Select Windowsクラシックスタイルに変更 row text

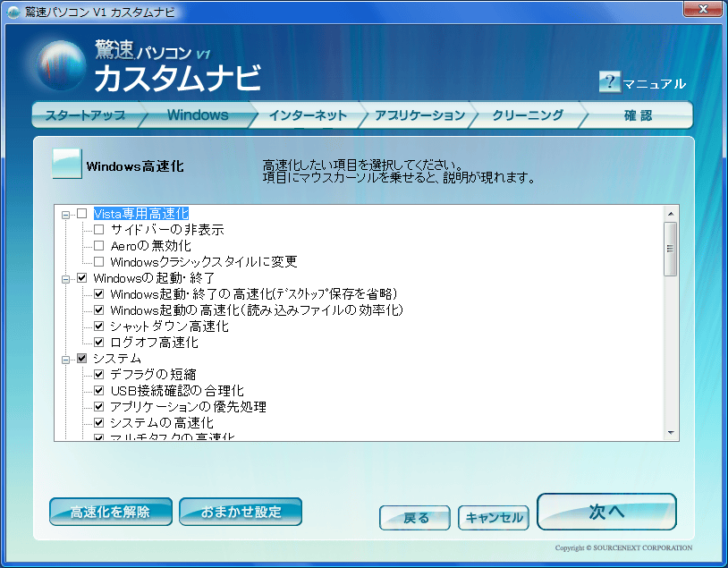pos(204,262)
